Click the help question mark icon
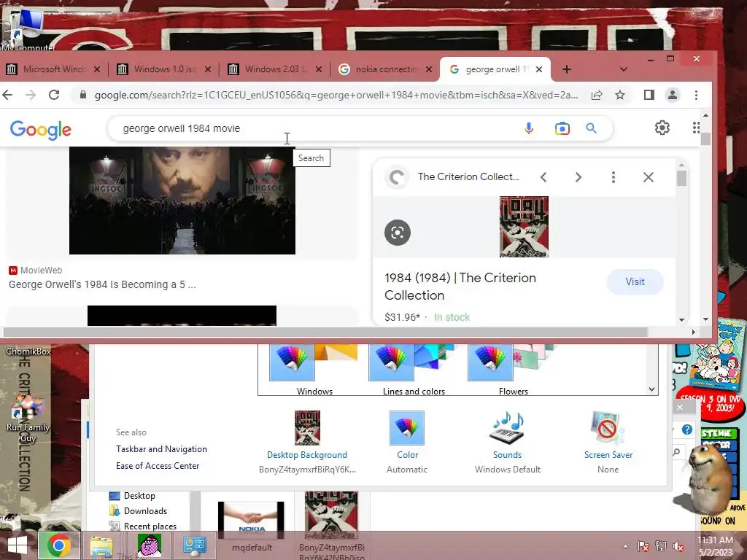 pyautogui.click(x=686, y=429)
